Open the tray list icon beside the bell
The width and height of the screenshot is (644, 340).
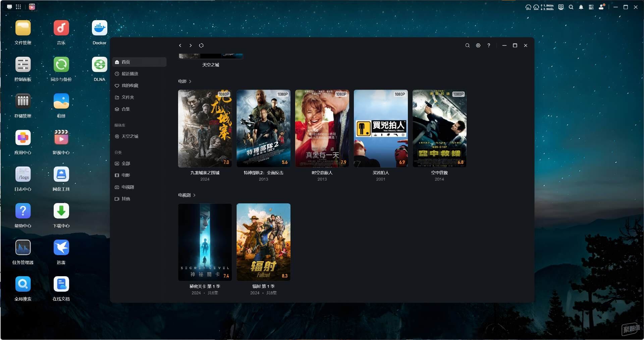coord(591,7)
